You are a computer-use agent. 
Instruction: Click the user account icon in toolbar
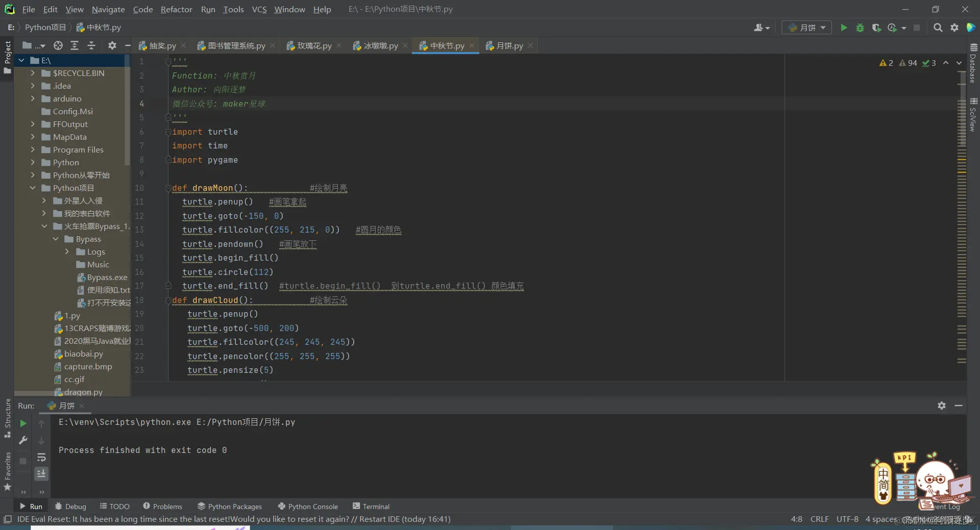click(x=762, y=28)
